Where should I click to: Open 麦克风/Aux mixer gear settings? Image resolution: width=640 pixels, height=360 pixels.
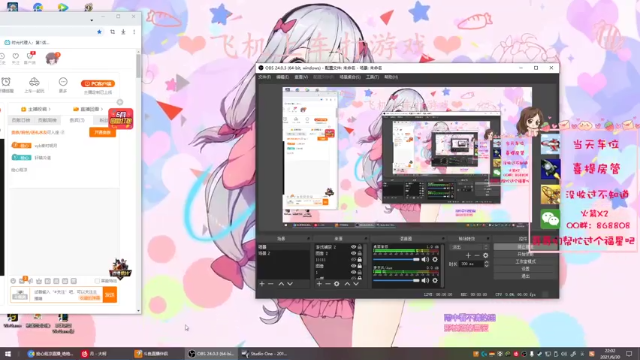point(435,280)
